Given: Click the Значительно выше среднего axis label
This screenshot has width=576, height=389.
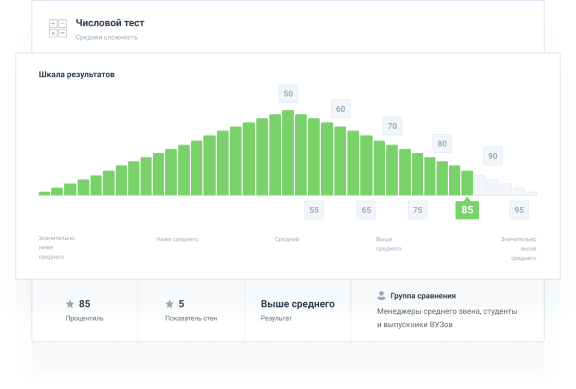Looking at the screenshot, I should click(518, 249).
